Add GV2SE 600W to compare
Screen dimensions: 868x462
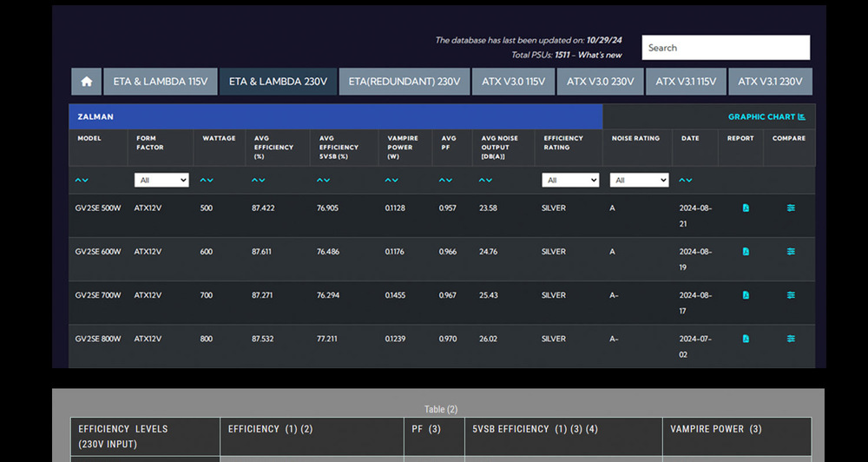coord(791,252)
